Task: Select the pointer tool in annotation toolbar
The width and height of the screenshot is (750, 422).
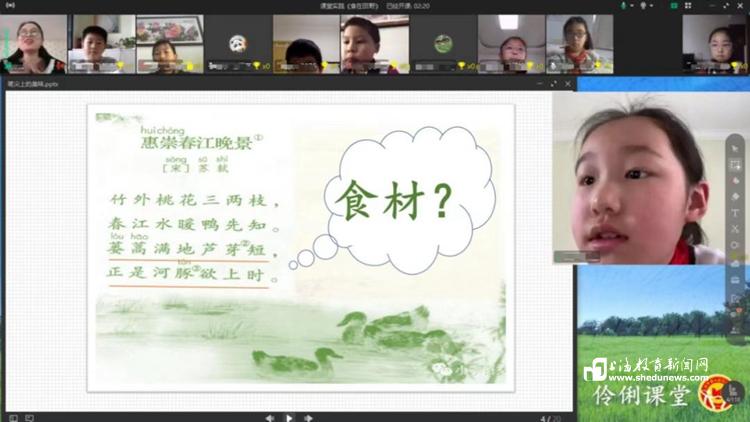Action: [x=735, y=149]
